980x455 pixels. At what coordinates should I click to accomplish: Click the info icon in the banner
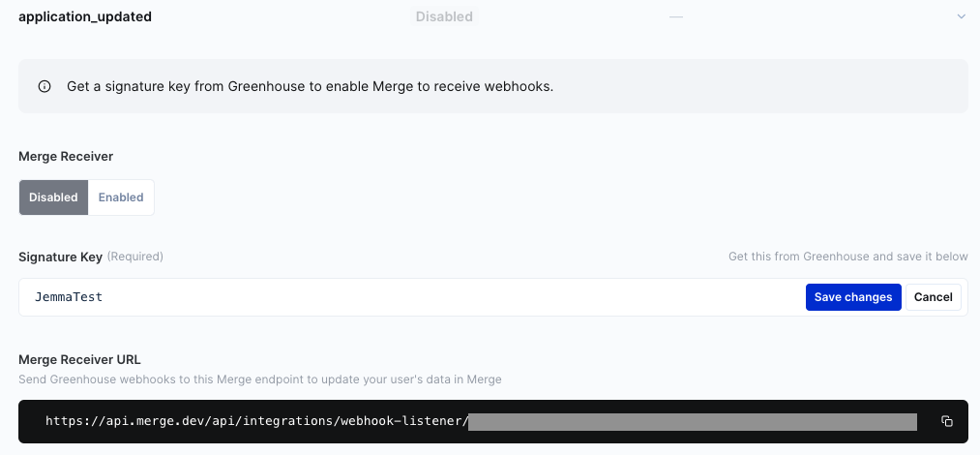(x=45, y=86)
